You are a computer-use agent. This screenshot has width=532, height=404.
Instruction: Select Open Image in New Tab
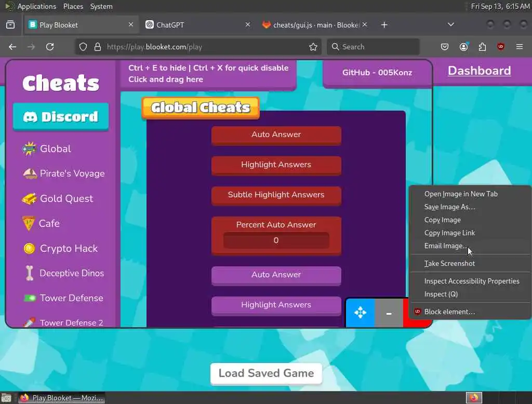(470, 194)
